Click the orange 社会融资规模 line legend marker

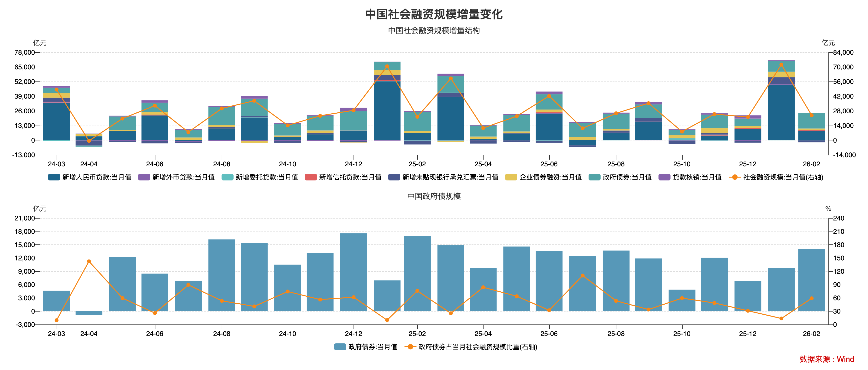735,177
